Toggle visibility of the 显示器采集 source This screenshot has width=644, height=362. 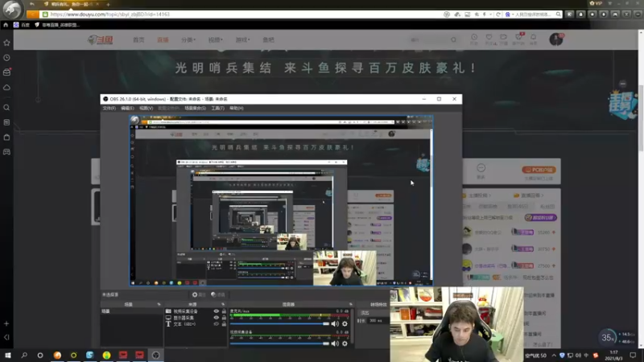[216, 318]
